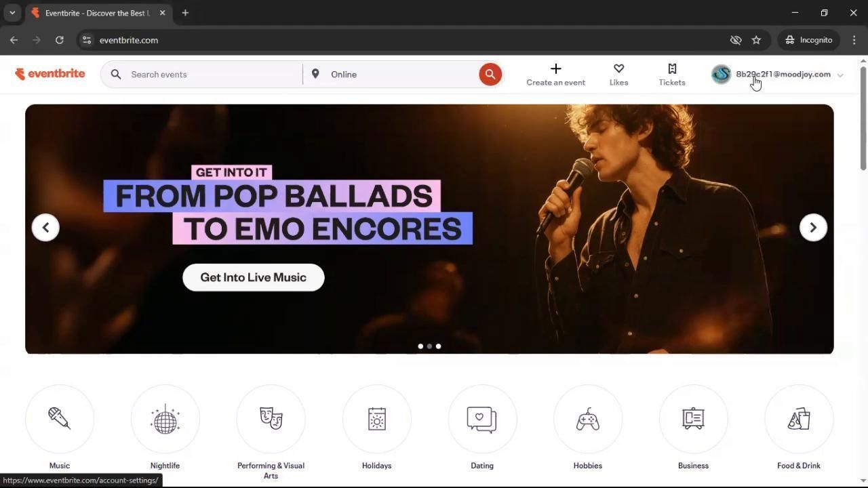868x488 pixels.
Task: Select the Hobbies gamepad icon
Action: coord(587,419)
